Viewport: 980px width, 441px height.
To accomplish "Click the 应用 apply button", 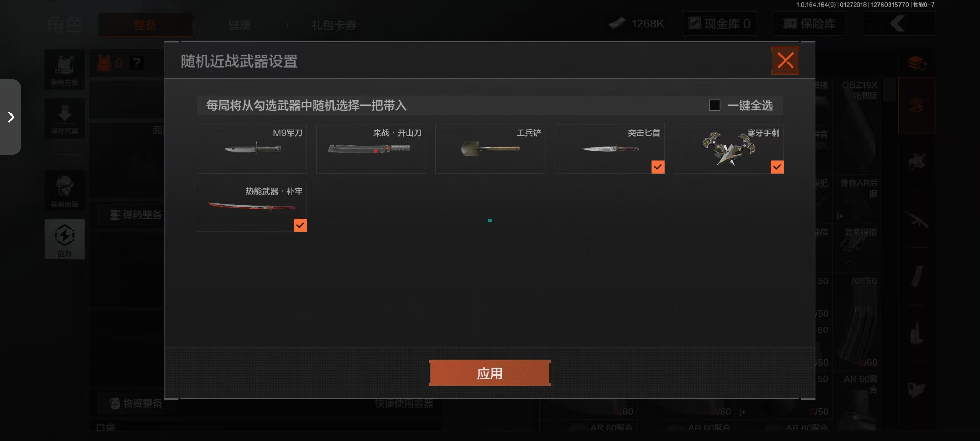I will [490, 373].
